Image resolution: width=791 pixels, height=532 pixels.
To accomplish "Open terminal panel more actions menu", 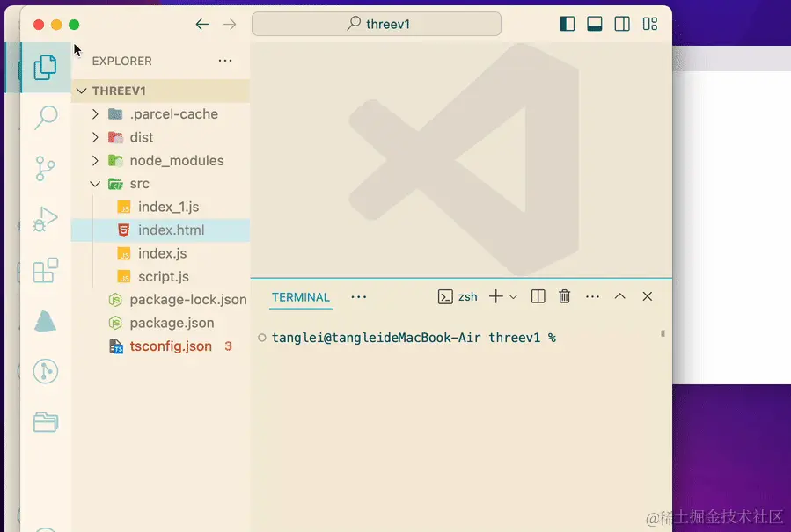I will pyautogui.click(x=592, y=296).
